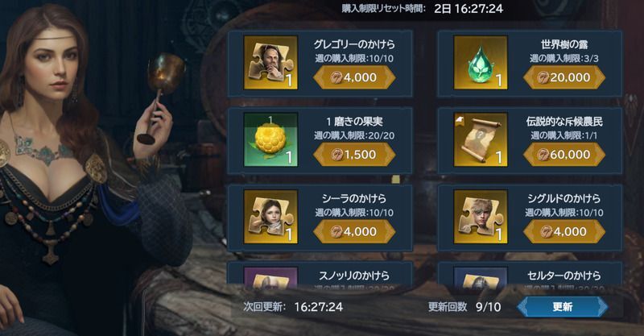Tap the スノッリのかけら purple item icon
Screen dimensions: 644x336
[x=270, y=277]
